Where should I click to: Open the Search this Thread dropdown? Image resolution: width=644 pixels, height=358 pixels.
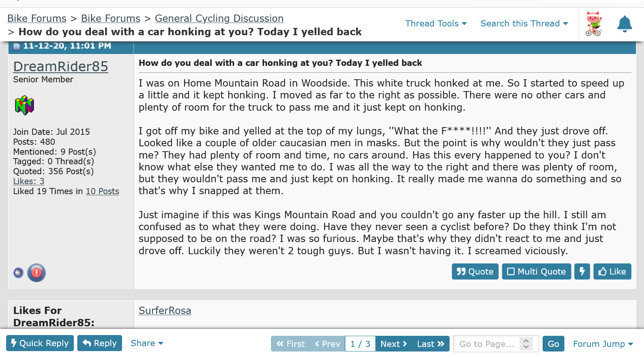[524, 23]
